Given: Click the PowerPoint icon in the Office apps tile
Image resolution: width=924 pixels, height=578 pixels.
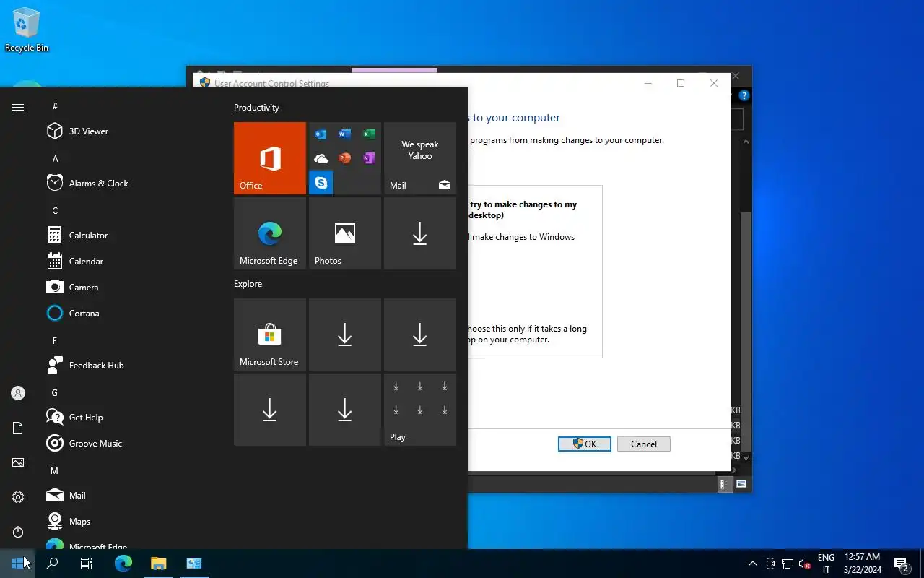Looking at the screenshot, I should point(344,158).
